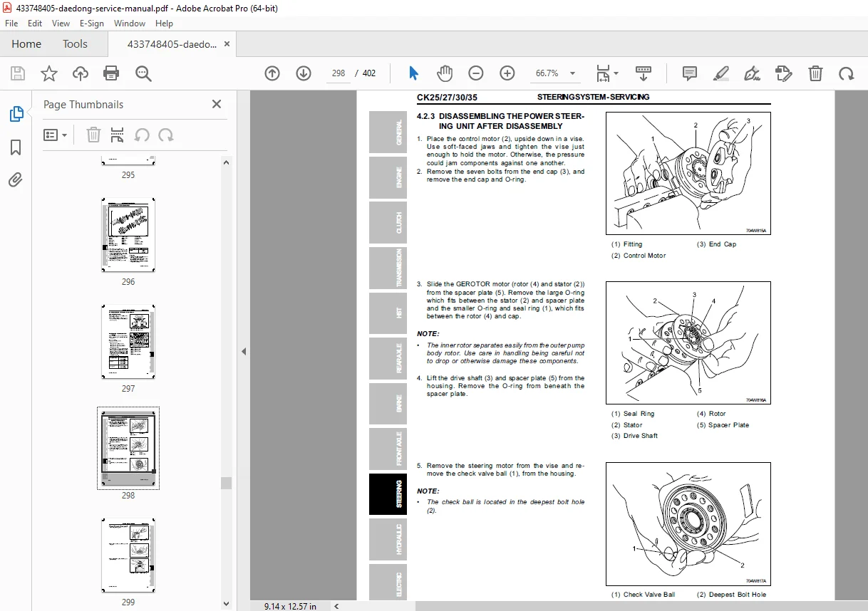The image size is (868, 611).
Task: Click the edit/stamp page tool icon
Action: [783, 73]
